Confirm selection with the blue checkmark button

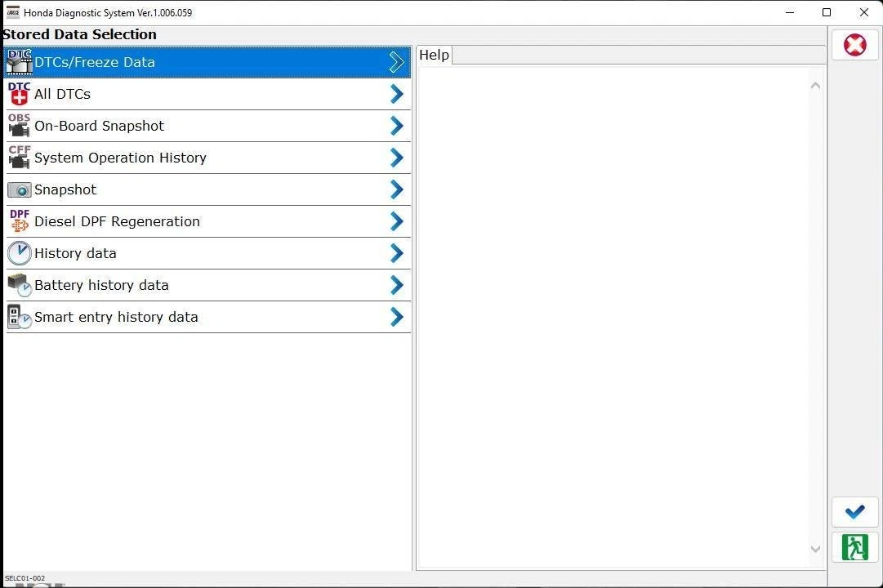tap(854, 511)
